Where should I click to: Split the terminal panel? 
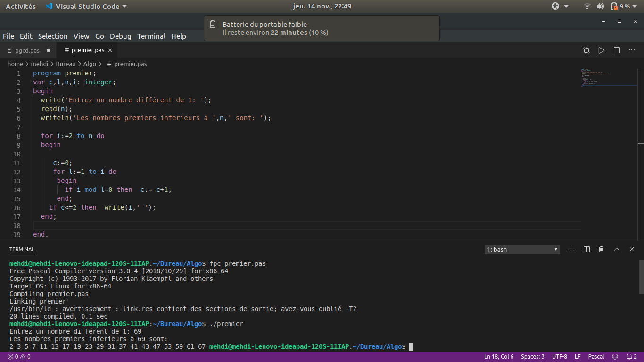point(586,249)
